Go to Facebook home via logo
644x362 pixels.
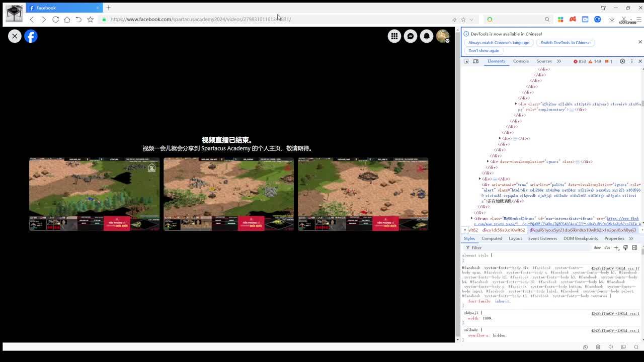coord(31,36)
